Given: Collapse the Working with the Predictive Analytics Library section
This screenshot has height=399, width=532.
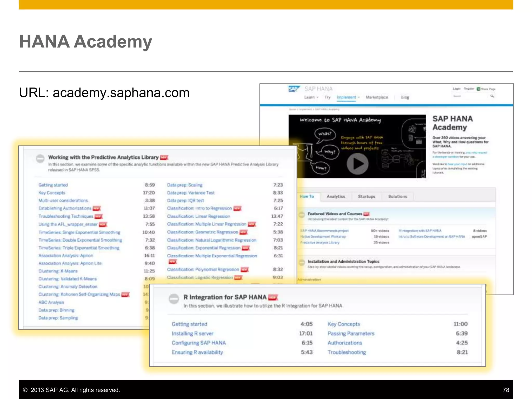Looking at the screenshot, I should [40, 158].
